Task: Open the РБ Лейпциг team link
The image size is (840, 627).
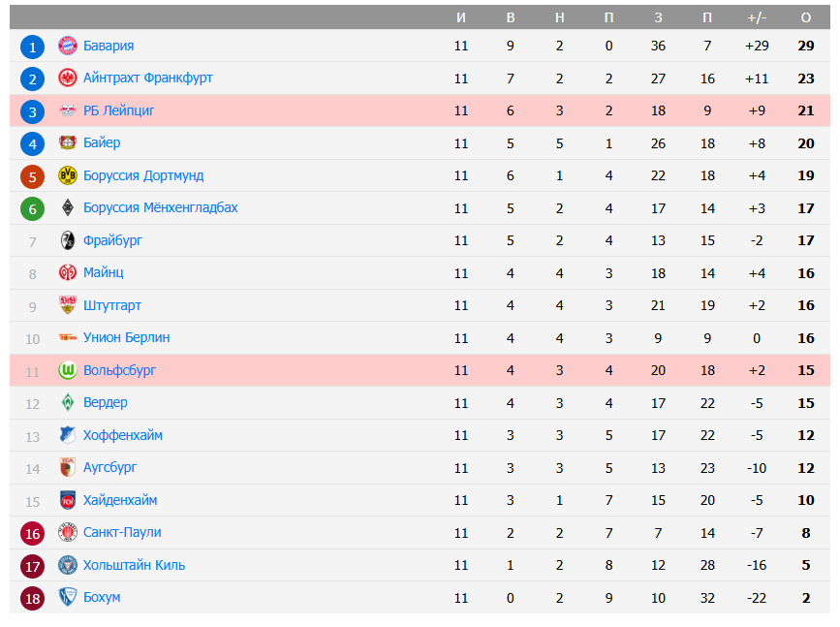Action: tap(118, 110)
